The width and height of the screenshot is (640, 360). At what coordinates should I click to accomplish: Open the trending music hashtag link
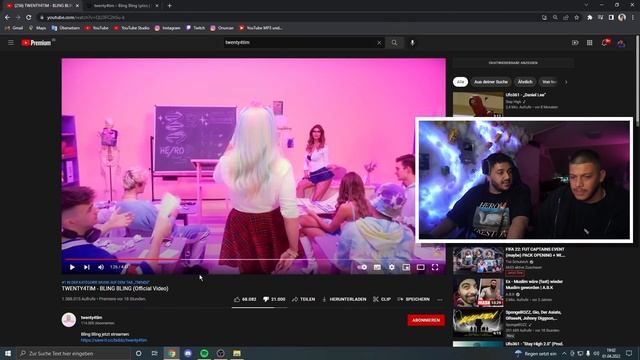[105, 282]
